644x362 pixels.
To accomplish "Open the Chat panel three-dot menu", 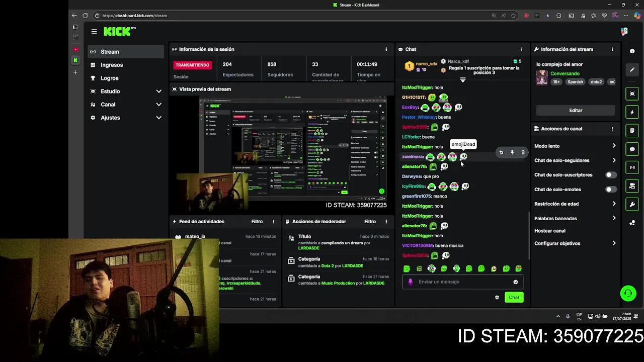I will pos(522,49).
